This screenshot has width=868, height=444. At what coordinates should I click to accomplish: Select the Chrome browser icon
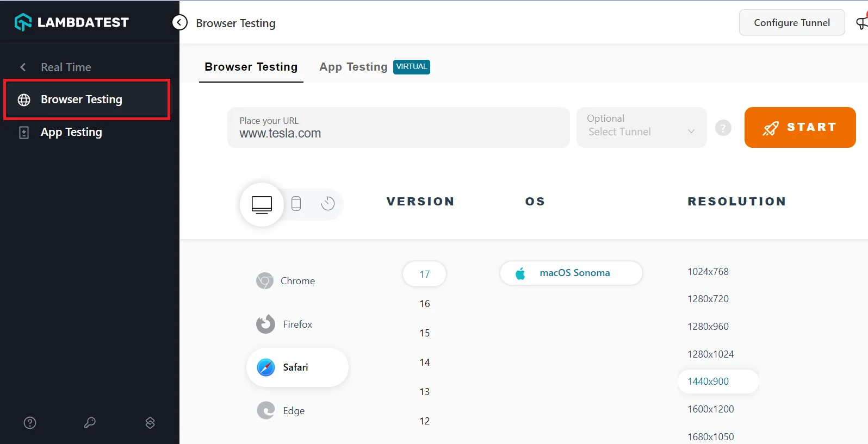coord(265,281)
